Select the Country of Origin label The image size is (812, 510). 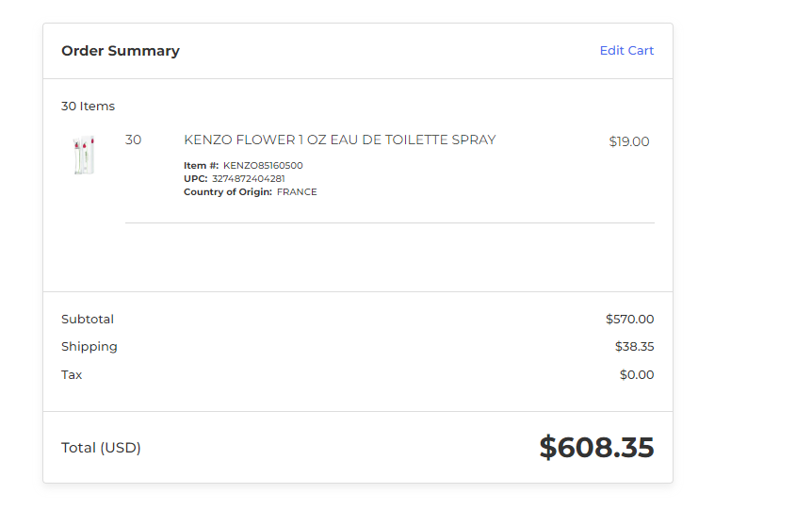[x=228, y=191]
